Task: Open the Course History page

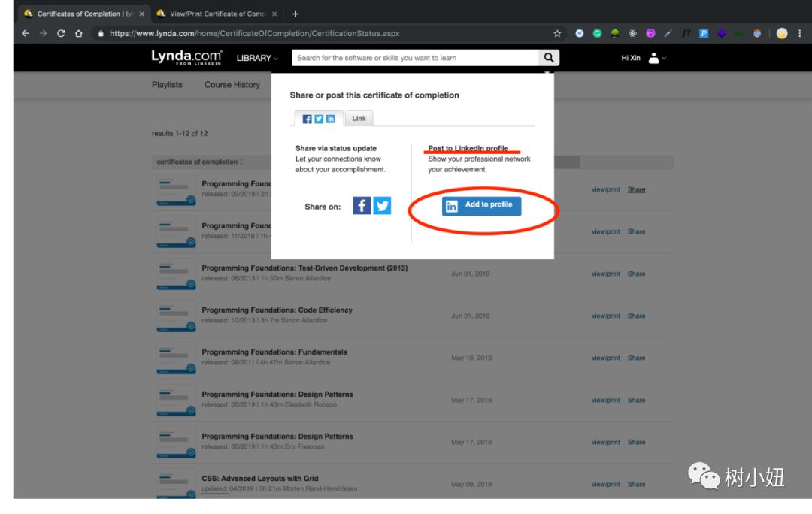Action: (x=232, y=84)
